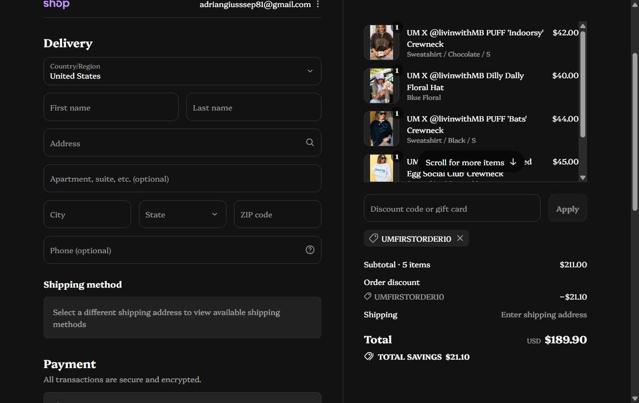The width and height of the screenshot is (639, 403).
Task: Click the Apply discount button
Action: coord(567,209)
